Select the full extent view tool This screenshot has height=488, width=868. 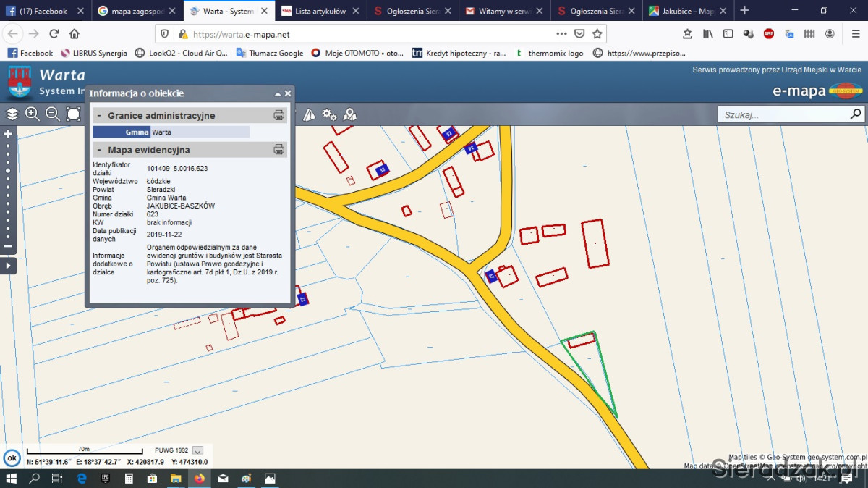pyautogui.click(x=74, y=114)
